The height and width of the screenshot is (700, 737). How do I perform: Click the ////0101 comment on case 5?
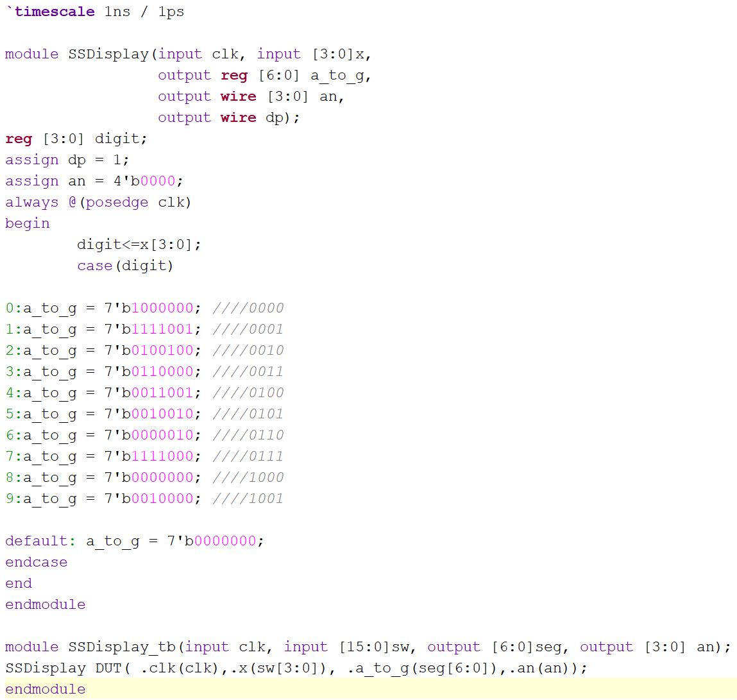point(248,414)
